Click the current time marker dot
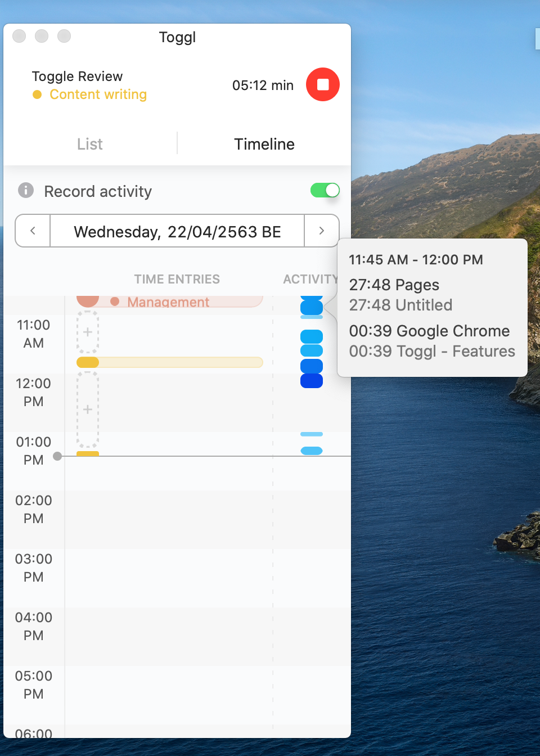The height and width of the screenshot is (756, 540). click(57, 456)
